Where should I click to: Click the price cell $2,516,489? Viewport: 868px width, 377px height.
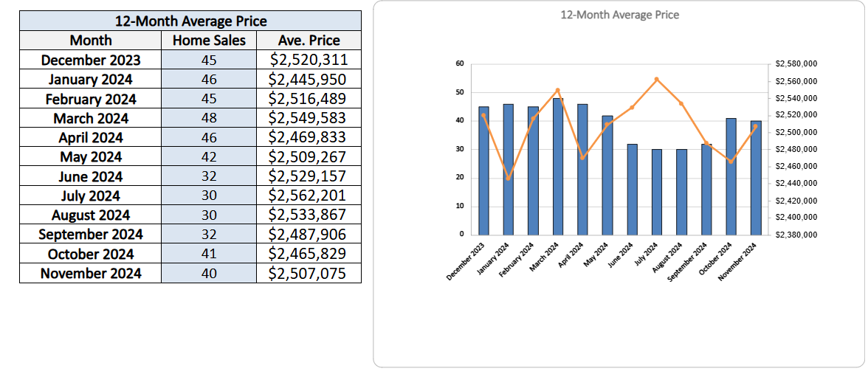click(309, 99)
